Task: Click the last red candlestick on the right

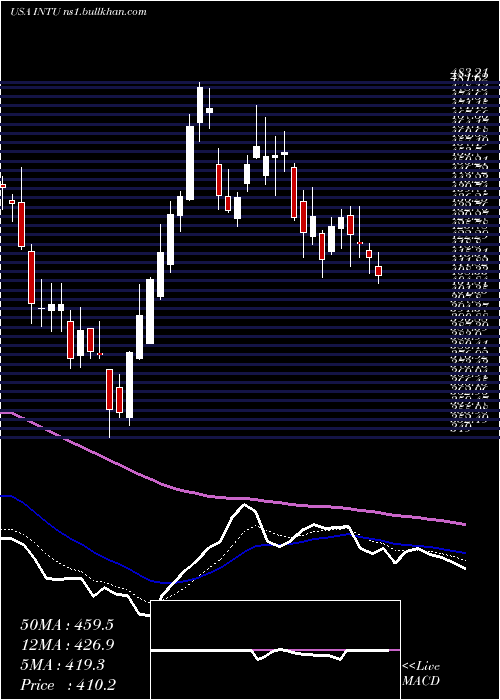Action: pyautogui.click(x=379, y=270)
